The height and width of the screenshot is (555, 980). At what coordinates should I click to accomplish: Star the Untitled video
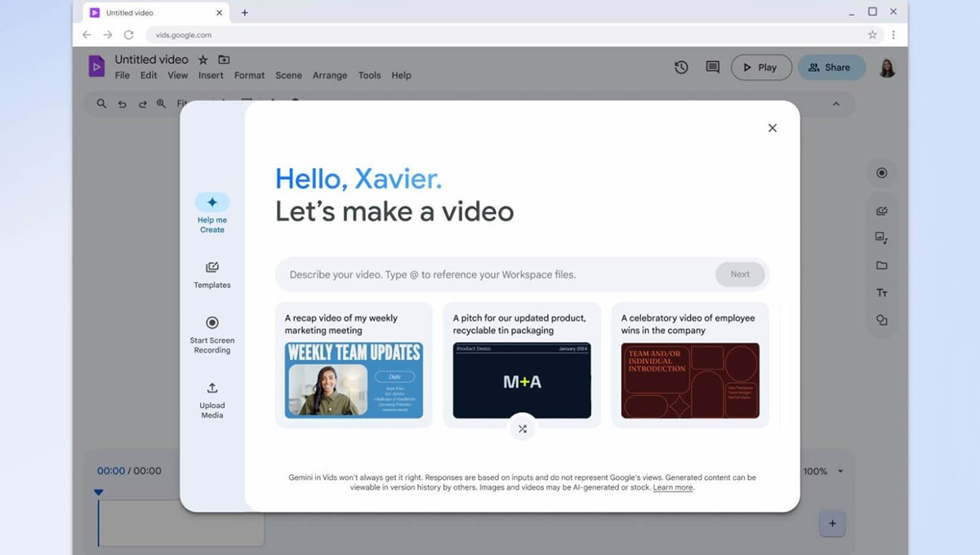[203, 60]
